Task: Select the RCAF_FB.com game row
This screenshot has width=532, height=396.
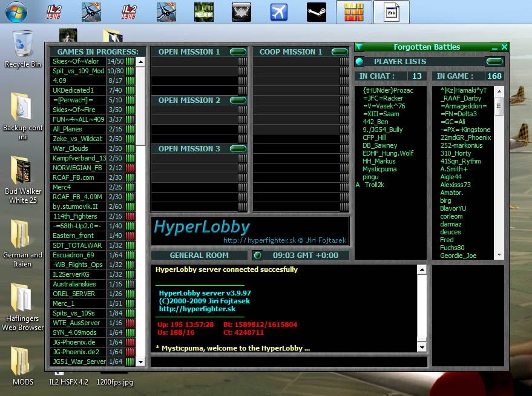Action: click(x=92, y=177)
